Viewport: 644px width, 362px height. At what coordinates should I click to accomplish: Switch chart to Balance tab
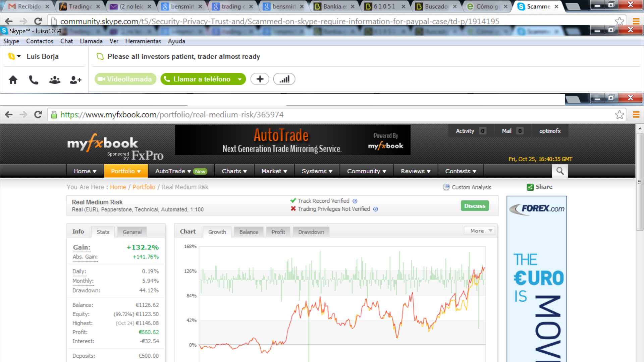249,232
